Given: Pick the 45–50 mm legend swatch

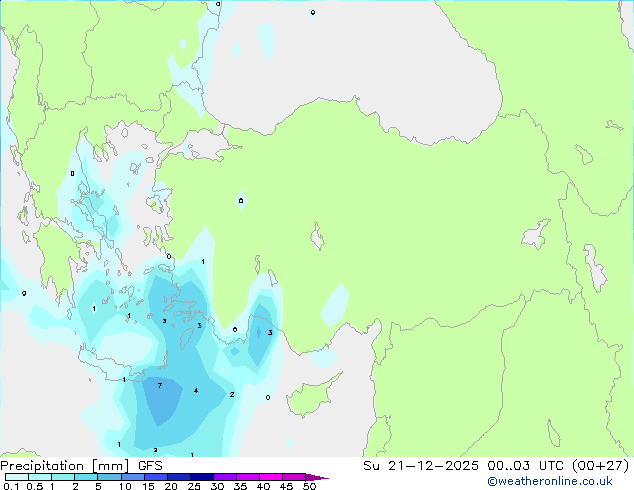Looking at the screenshot, I should 294,477.
